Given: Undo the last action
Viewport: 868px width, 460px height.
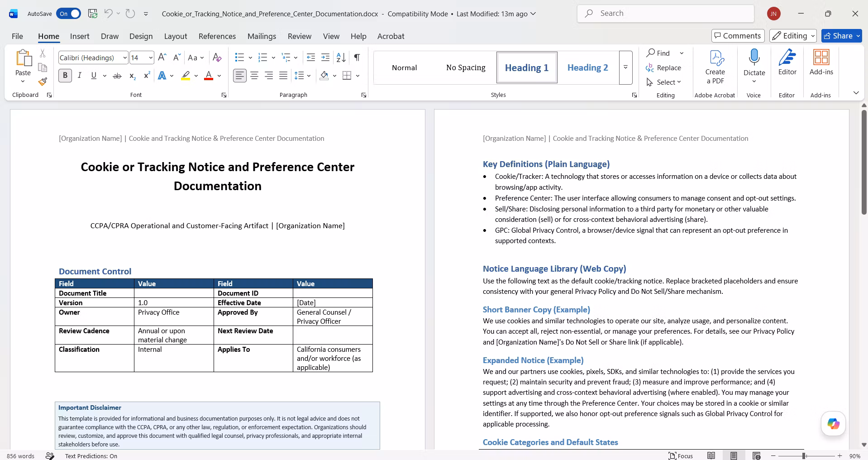Looking at the screenshot, I should tap(108, 14).
